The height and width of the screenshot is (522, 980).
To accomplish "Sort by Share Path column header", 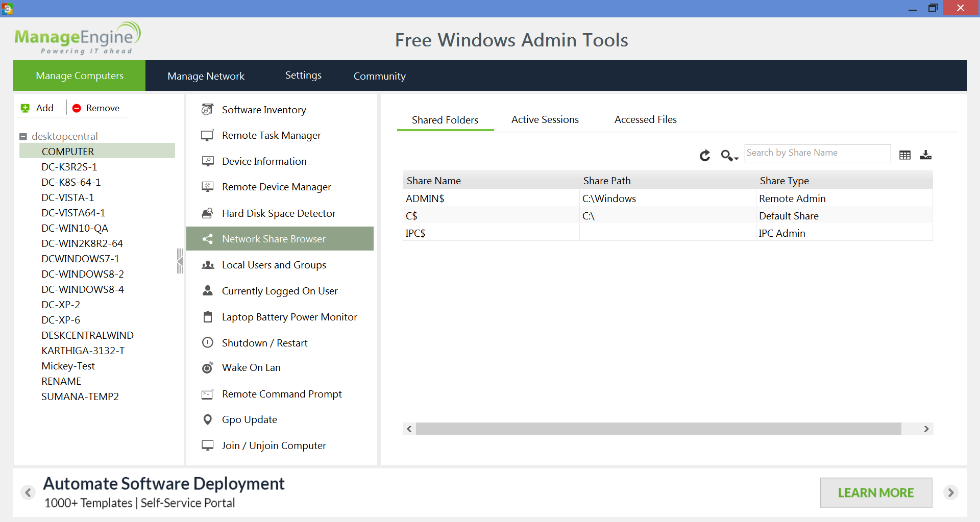I will tap(668, 181).
